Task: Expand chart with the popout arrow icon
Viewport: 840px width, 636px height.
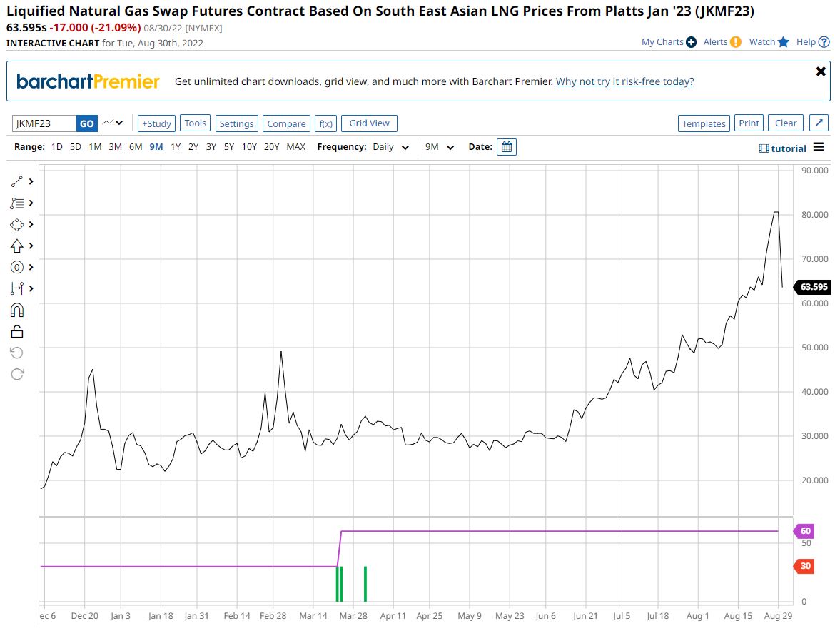Action: pyautogui.click(x=820, y=123)
